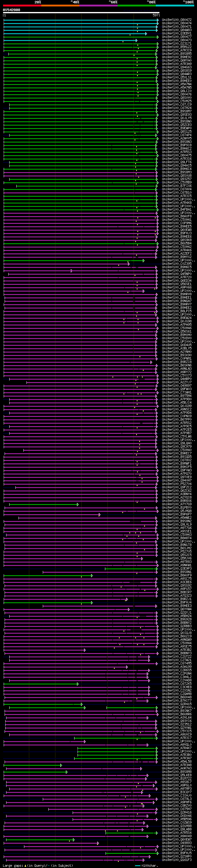Open hit UniRef100_B9S8M5
The image size is (197, 868).
pos(177,54)
